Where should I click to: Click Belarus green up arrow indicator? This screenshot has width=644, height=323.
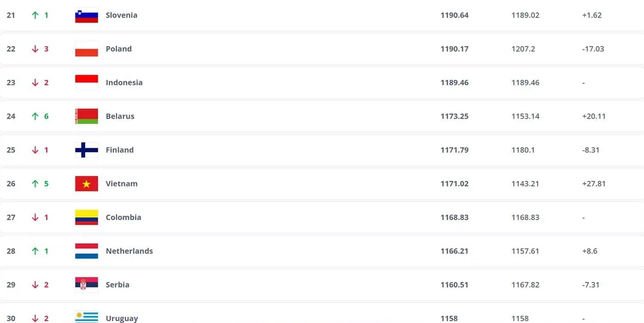(35, 116)
